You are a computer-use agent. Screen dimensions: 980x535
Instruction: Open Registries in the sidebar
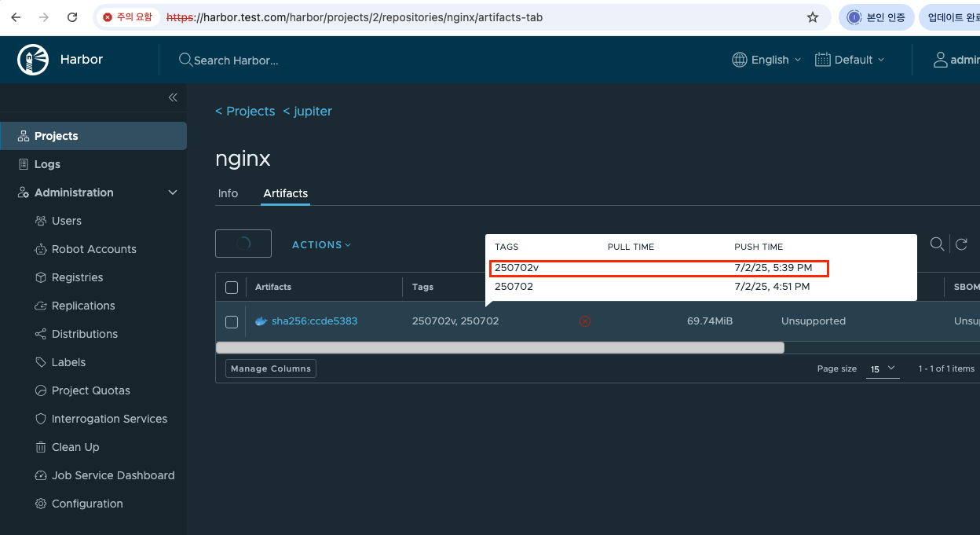coord(77,277)
